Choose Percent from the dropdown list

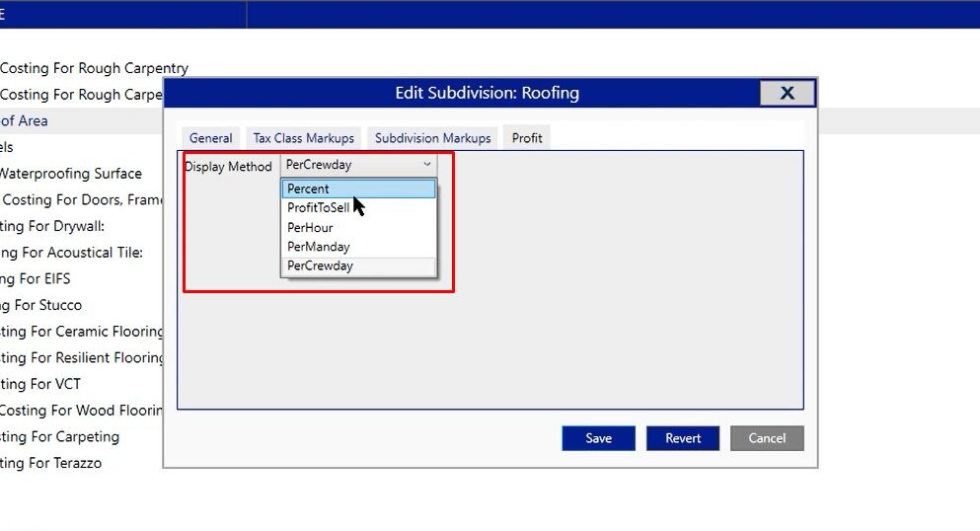pos(358,189)
